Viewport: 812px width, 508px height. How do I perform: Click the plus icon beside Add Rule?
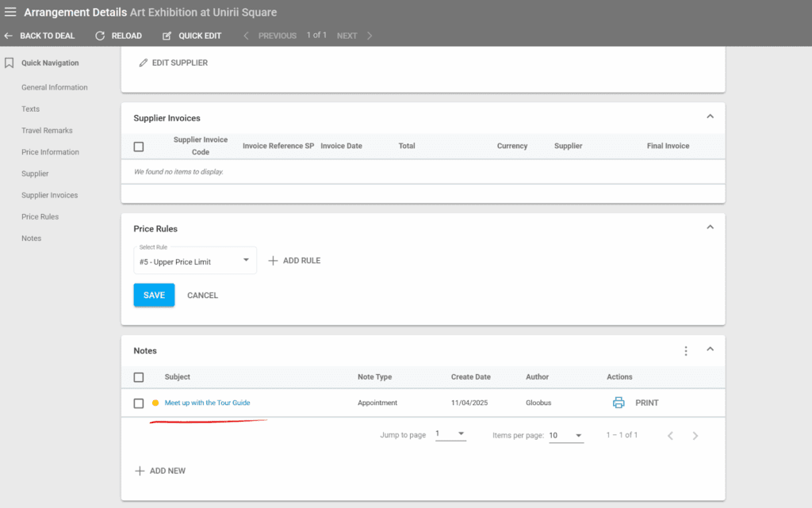(x=273, y=261)
